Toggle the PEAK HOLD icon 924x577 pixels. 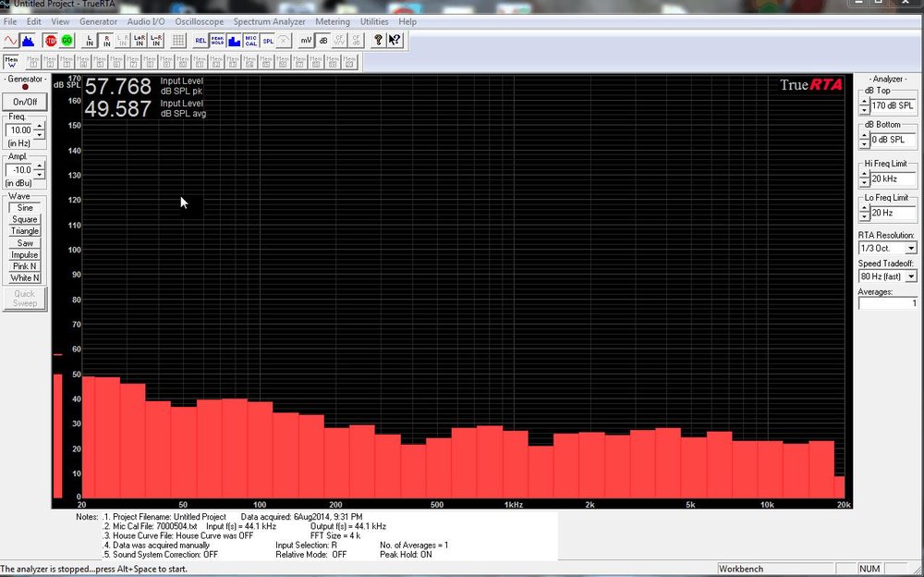(217, 41)
